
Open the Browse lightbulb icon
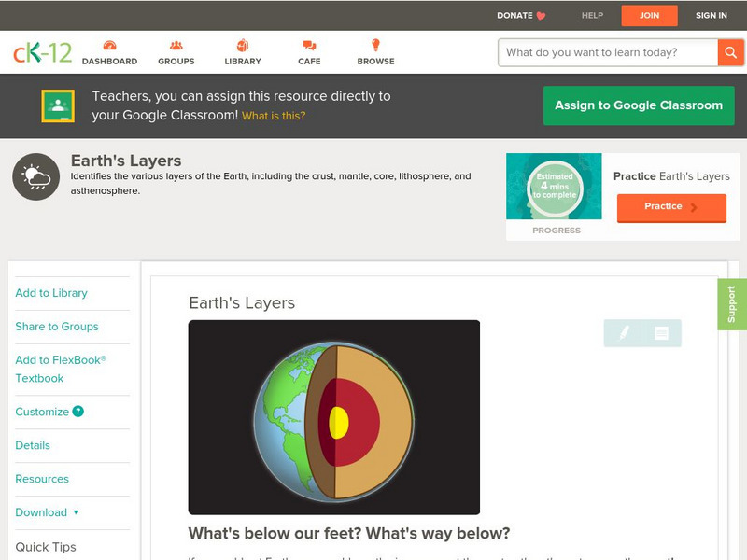click(376, 45)
